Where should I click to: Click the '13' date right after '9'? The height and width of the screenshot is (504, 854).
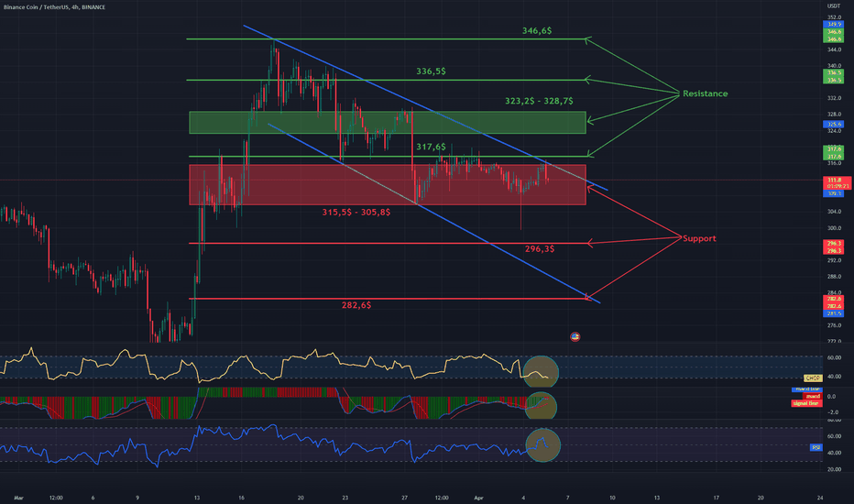coord(197,498)
